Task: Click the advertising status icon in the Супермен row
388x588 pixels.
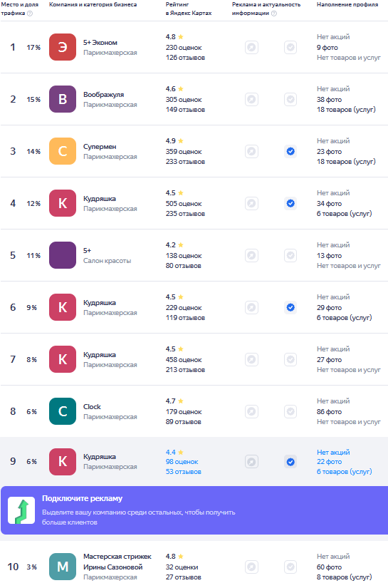Action: click(252, 152)
